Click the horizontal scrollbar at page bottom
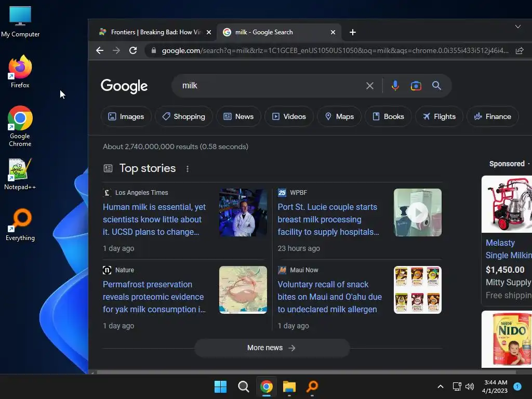 (307, 372)
